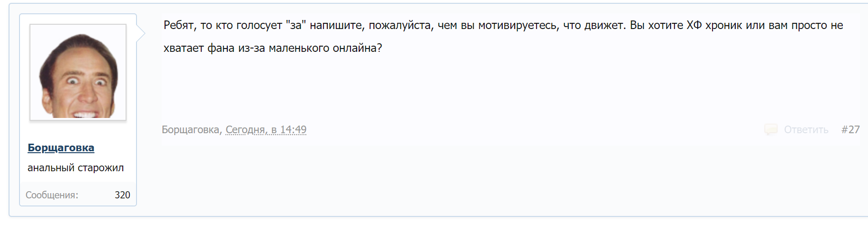Click the quoted word "за" in post
The width and height of the screenshot is (868, 225).
click(x=295, y=25)
